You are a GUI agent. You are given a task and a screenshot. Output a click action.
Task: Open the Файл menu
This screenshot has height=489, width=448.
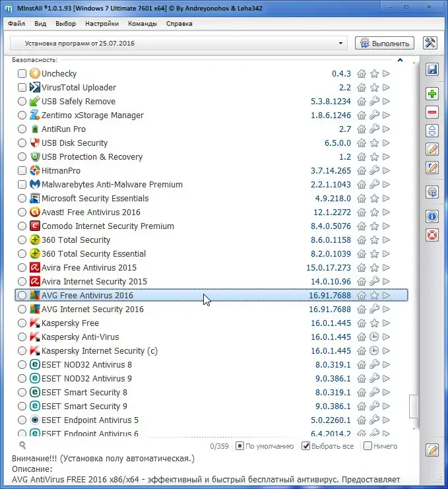pos(16,24)
